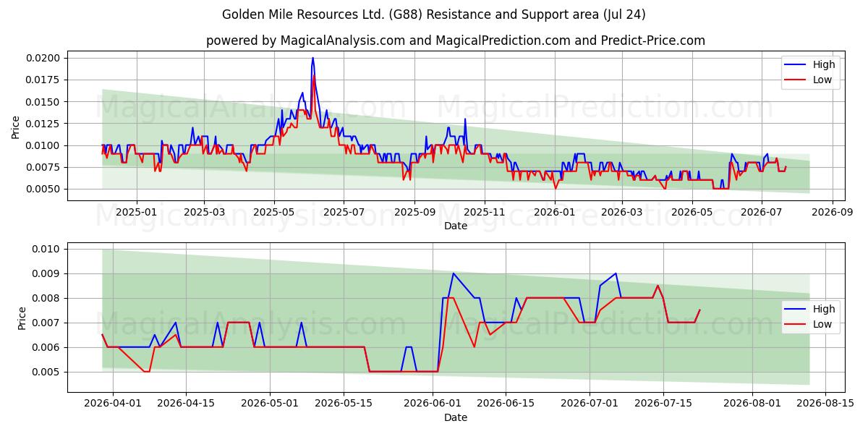Image resolution: width=868 pixels, height=434 pixels.
Task: Click the "2026-08-01" tick label
Action: click(752, 404)
